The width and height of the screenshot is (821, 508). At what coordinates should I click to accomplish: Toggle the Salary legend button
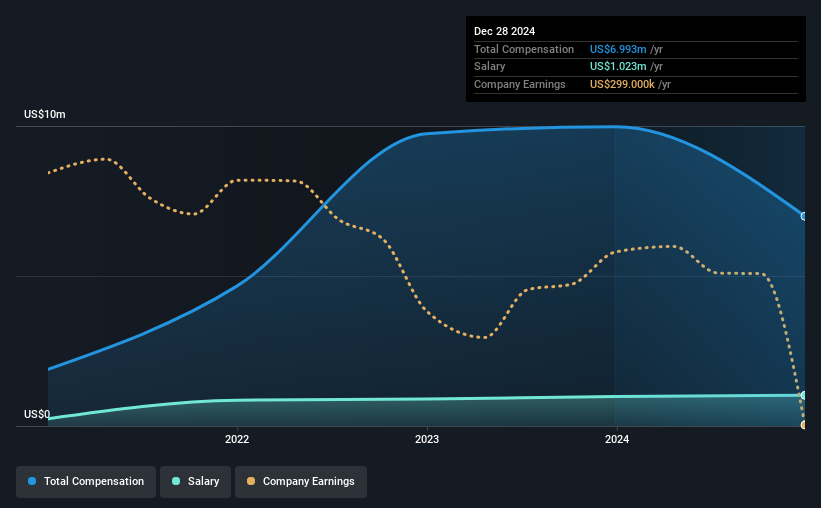(195, 481)
